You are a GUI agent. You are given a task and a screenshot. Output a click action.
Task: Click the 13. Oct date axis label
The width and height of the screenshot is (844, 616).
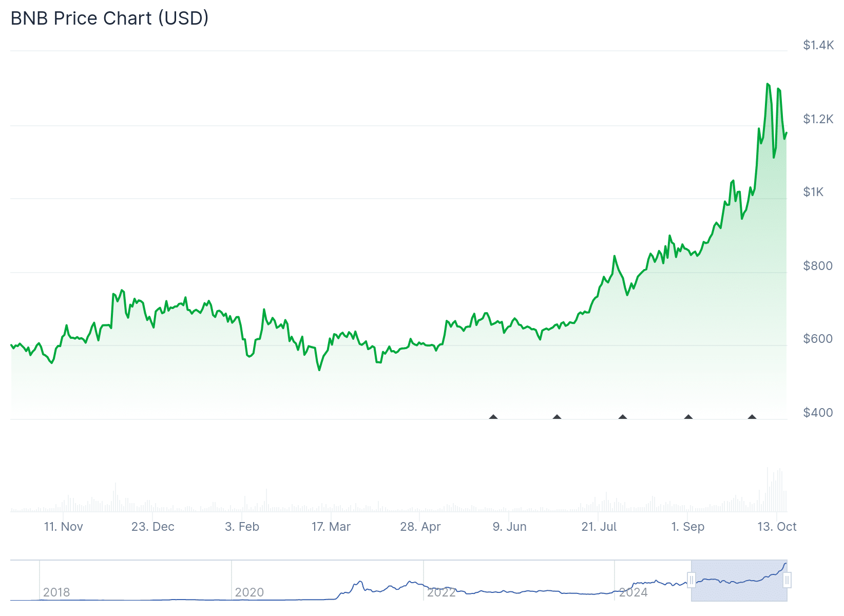pyautogui.click(x=777, y=527)
